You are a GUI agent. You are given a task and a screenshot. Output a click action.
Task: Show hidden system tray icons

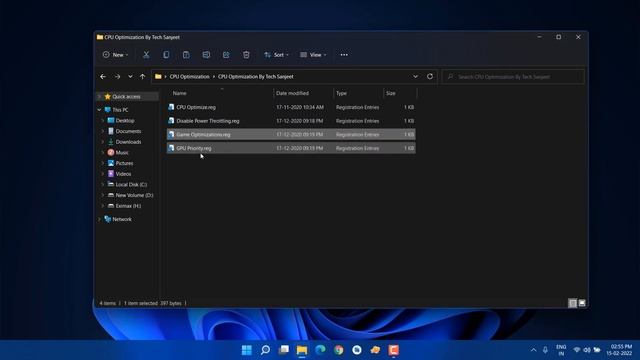[x=533, y=350]
